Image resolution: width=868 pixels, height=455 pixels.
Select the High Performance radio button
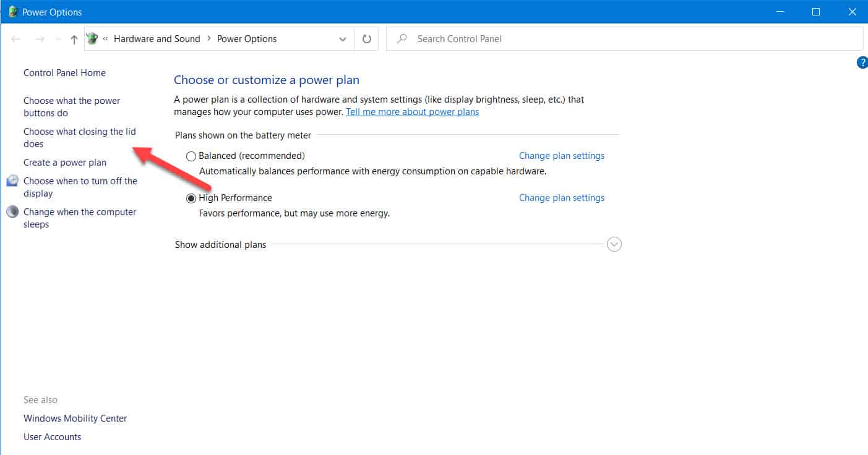click(x=191, y=198)
